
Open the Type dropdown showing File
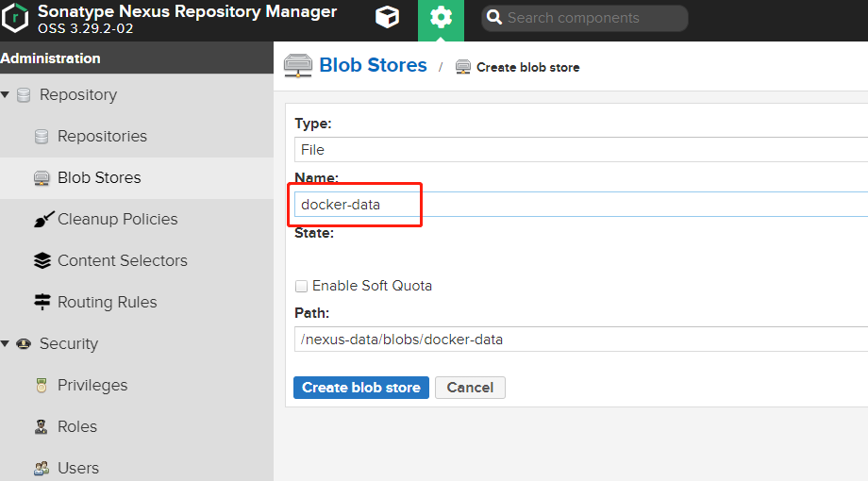(581, 149)
